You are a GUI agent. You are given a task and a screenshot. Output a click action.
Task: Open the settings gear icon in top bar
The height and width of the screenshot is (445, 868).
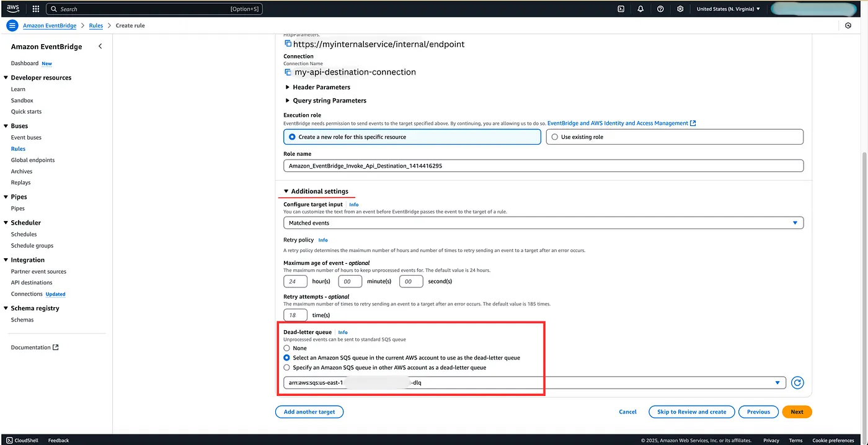pos(680,9)
